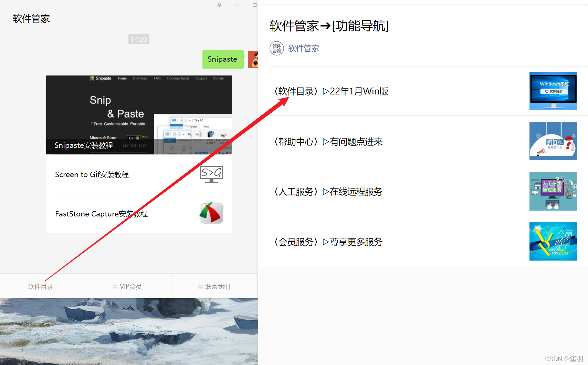Click the FastStone Capture umbrella icon

point(211,213)
